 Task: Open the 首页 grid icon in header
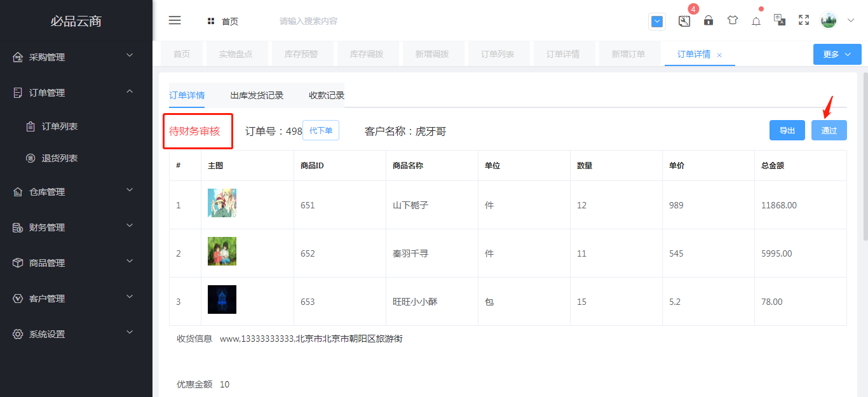tap(211, 21)
